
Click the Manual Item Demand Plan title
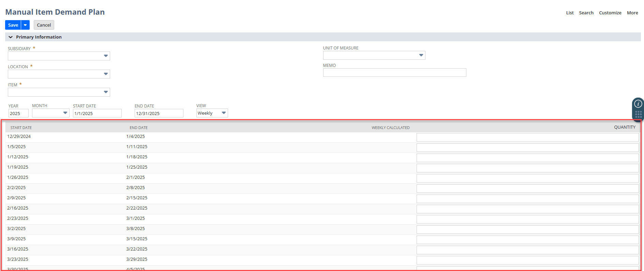tap(55, 12)
